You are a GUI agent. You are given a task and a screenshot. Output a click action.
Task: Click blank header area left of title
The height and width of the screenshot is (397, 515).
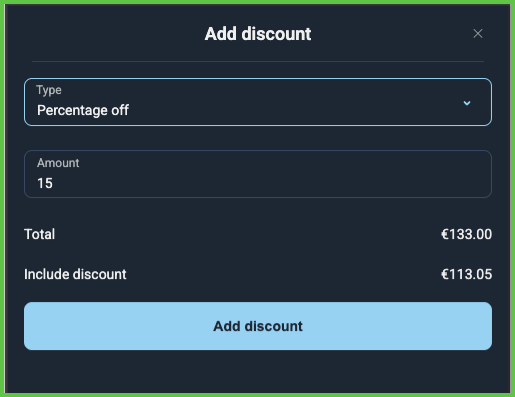coord(107,34)
